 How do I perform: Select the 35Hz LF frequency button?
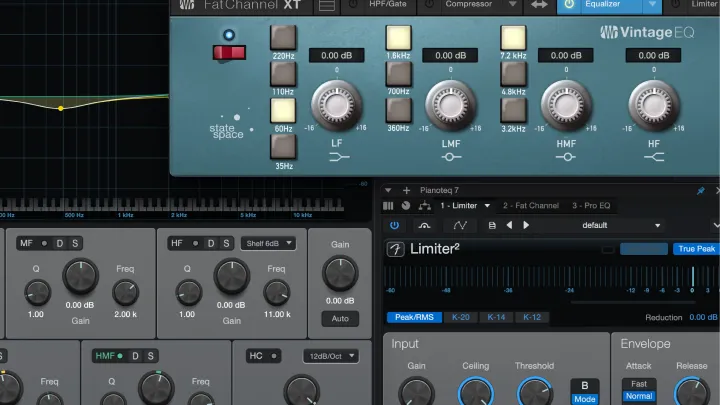283,147
